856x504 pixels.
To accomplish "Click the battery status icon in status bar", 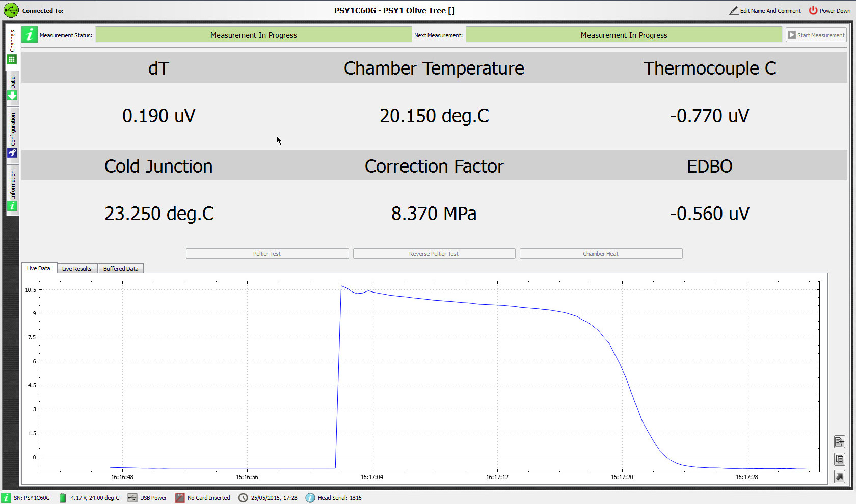I will click(63, 498).
